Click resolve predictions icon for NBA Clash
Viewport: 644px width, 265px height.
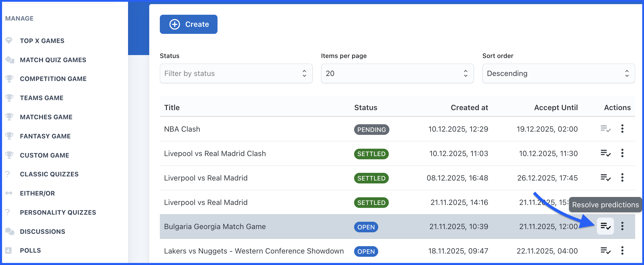[605, 129]
